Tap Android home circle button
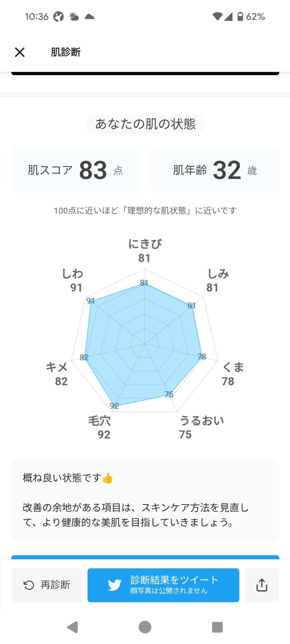This screenshot has width=290, height=644. point(145,627)
